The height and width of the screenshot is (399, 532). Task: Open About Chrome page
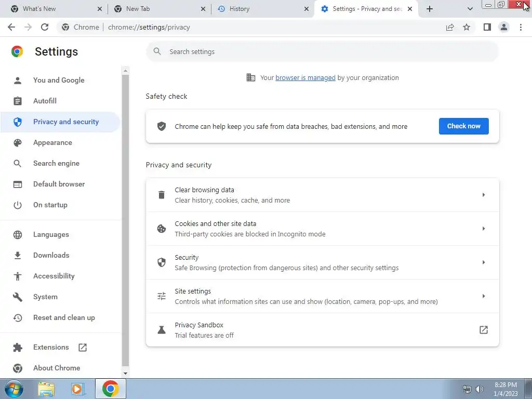[60, 368]
